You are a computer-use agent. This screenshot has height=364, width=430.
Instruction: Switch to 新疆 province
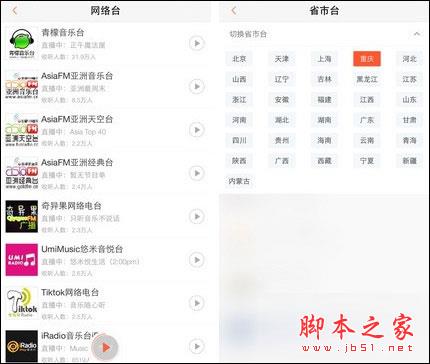[409, 161]
